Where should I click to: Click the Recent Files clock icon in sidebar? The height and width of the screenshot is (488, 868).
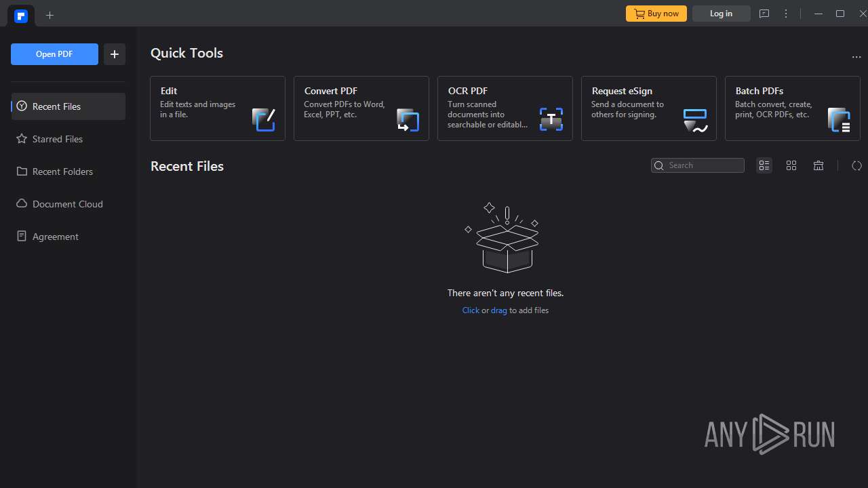point(22,106)
